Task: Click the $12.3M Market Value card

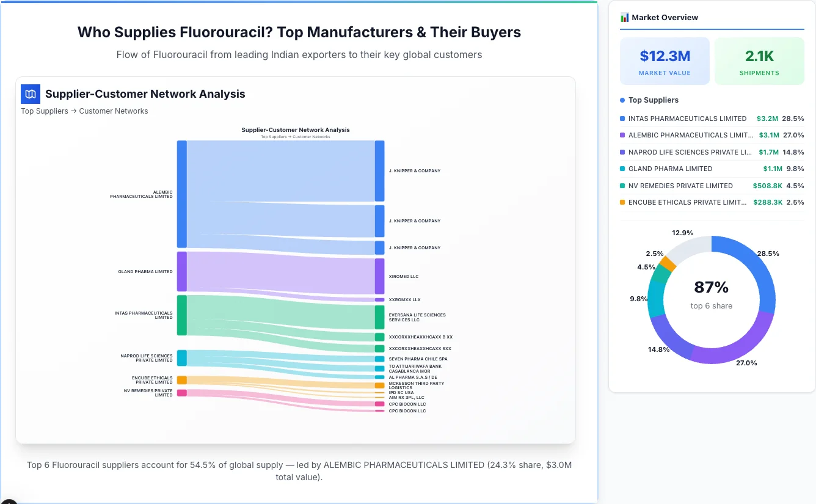Action: click(665, 60)
